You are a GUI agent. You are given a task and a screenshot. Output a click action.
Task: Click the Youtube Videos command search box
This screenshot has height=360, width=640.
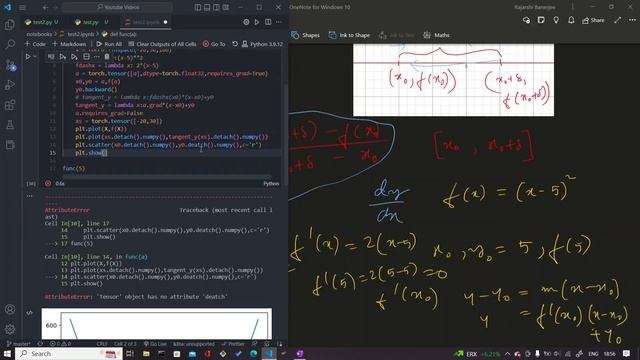(118, 7)
